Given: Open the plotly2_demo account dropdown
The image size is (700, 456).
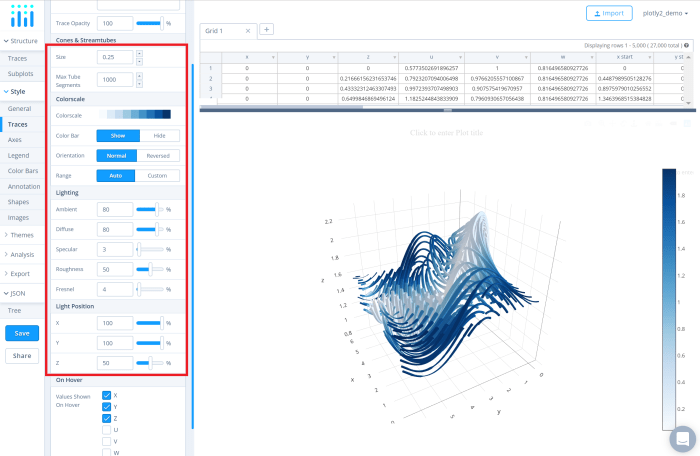Looking at the screenshot, I should [665, 13].
